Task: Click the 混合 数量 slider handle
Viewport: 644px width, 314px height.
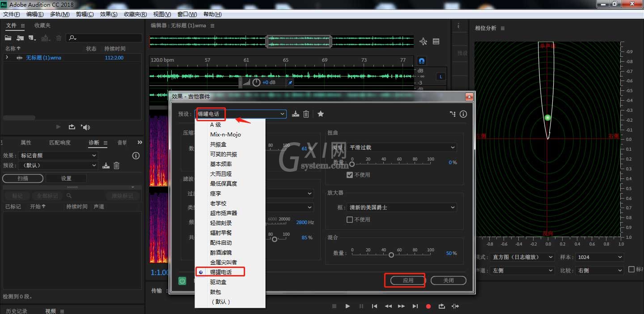Action: [391, 255]
